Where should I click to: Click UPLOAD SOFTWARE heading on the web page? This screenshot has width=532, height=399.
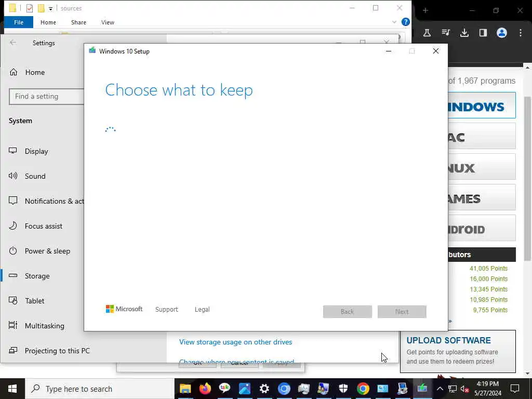coord(448,340)
